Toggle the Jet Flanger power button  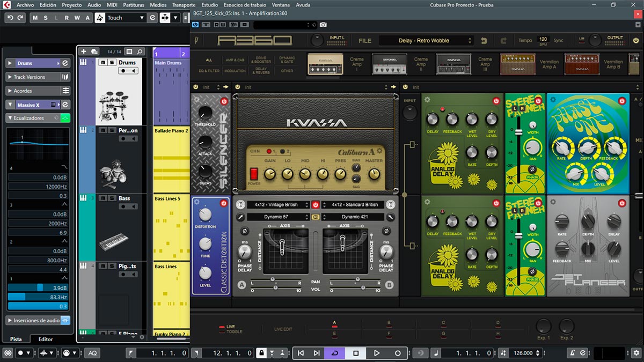(621, 203)
